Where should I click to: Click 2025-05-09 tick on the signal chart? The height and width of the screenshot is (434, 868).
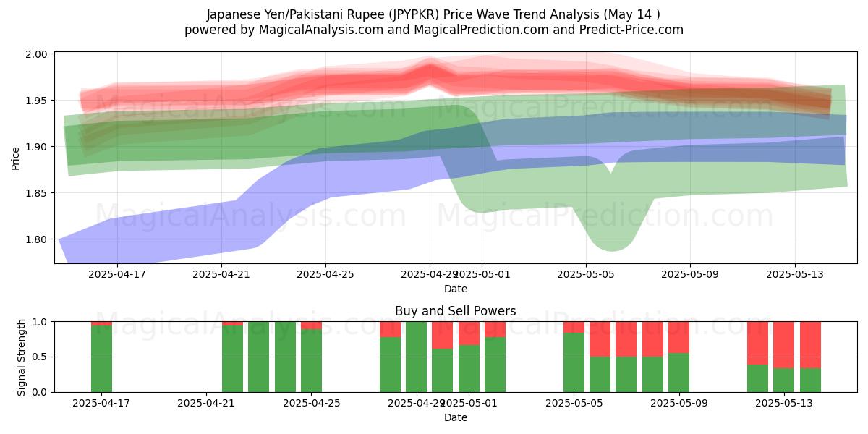(x=678, y=404)
